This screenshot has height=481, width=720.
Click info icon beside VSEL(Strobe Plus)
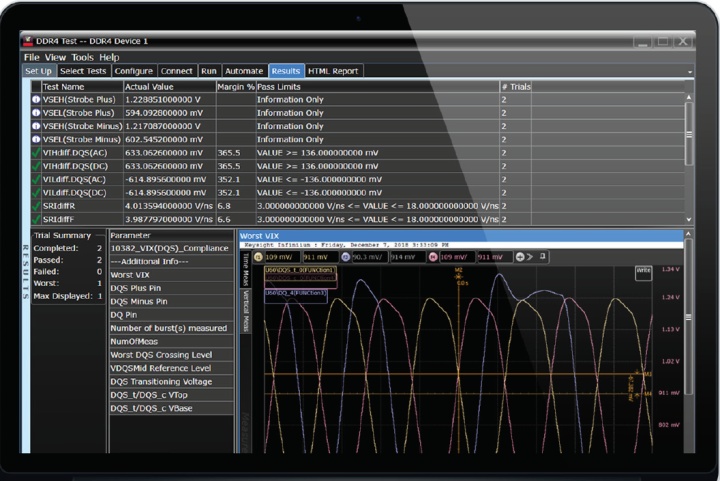tap(36, 112)
